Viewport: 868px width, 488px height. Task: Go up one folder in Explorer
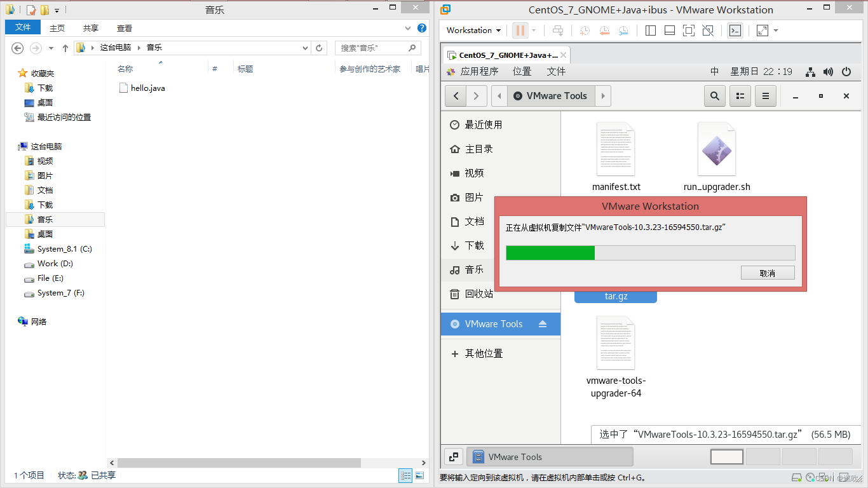point(65,48)
